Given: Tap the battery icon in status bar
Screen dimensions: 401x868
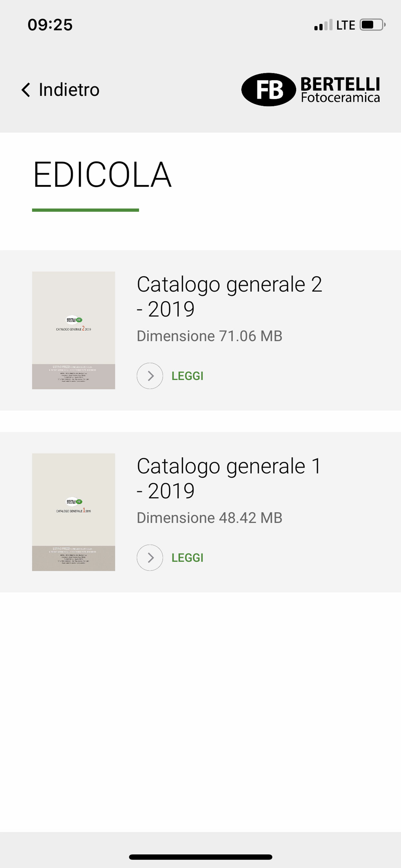Looking at the screenshot, I should pos(372,25).
